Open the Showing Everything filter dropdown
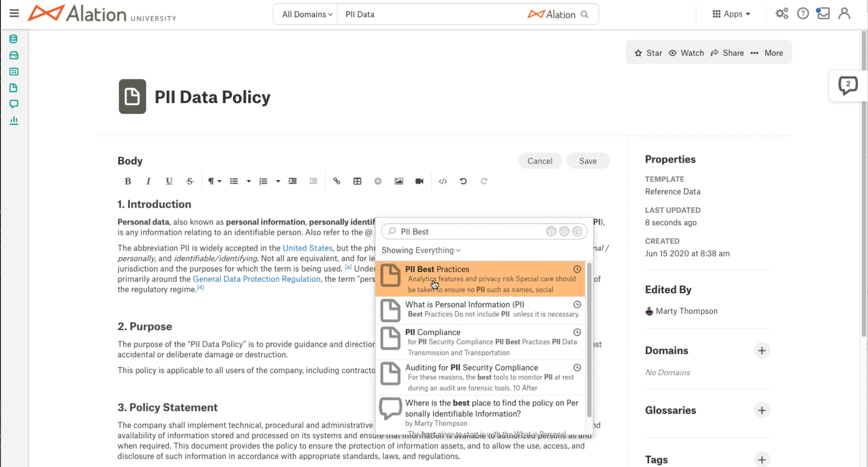 pyautogui.click(x=421, y=250)
